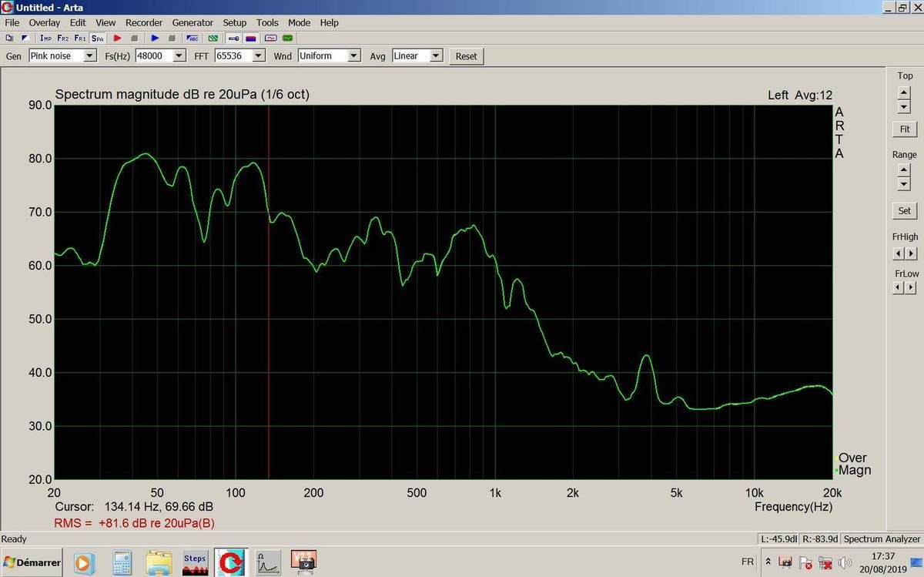Select the Fr1 single-channel response mode
924x577 pixels.
pyautogui.click(x=80, y=38)
